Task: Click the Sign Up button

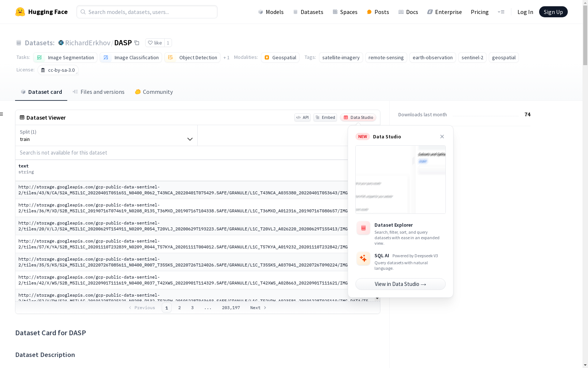Action: pyautogui.click(x=553, y=12)
